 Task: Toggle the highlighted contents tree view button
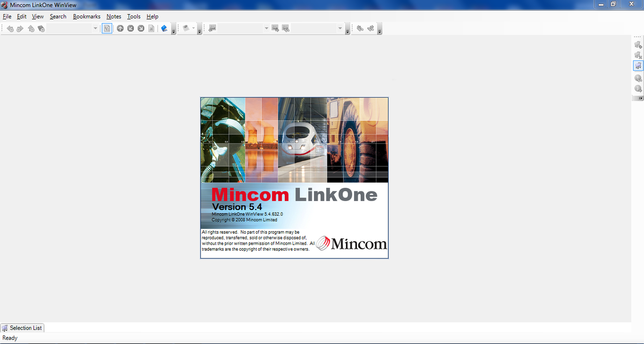(x=107, y=29)
